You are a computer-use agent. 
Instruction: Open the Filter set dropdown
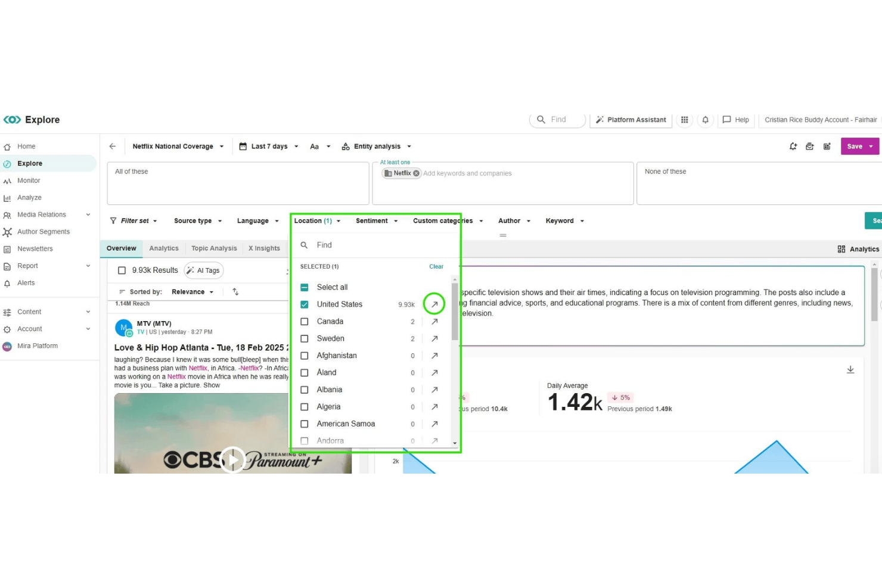click(134, 221)
